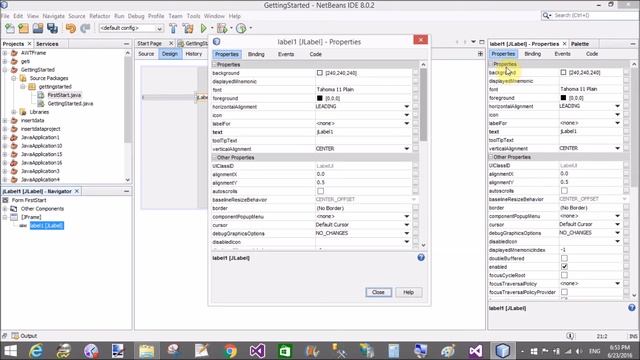The width and height of the screenshot is (640, 360).
Task: Click the Help button in Properties dialog
Action: coord(408,292)
